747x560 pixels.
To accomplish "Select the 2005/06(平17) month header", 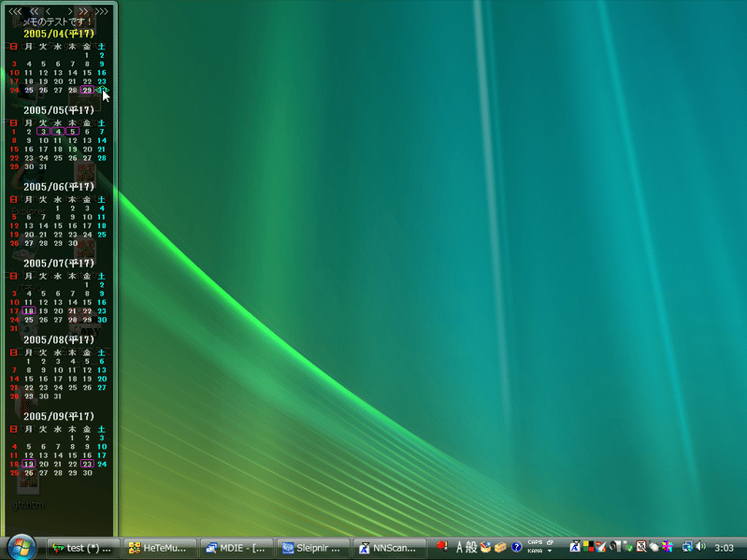I will click(59, 187).
